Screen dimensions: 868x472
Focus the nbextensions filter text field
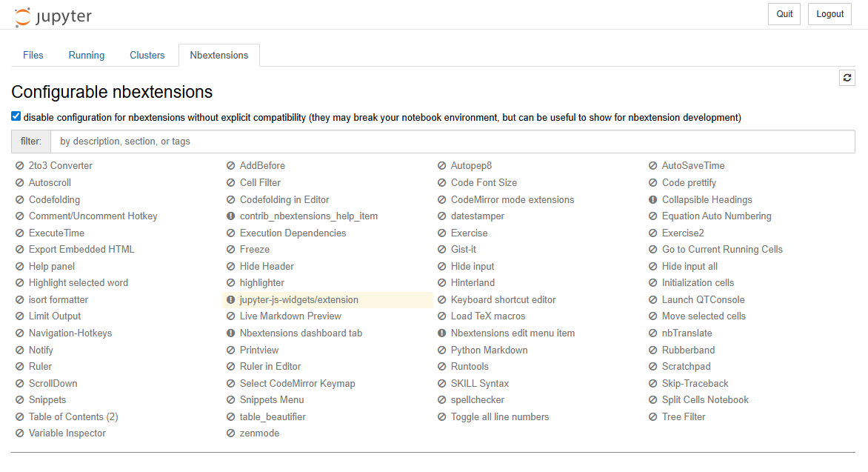click(x=452, y=141)
